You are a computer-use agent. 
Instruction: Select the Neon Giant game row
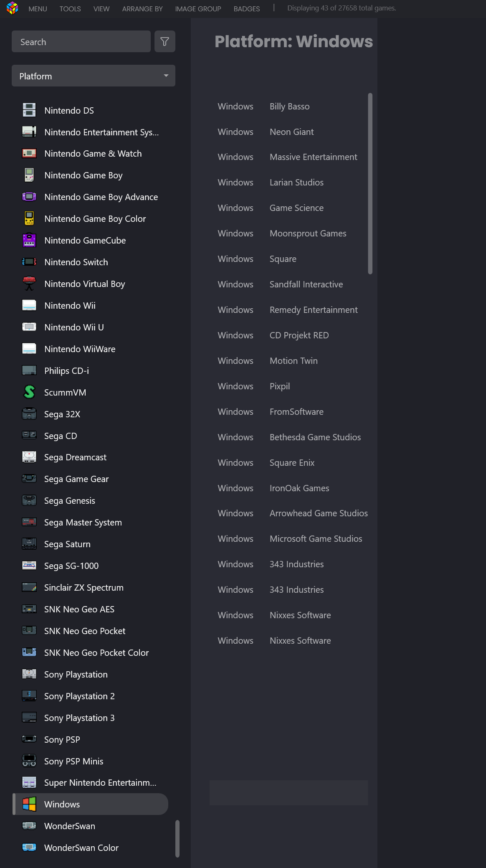(289, 132)
